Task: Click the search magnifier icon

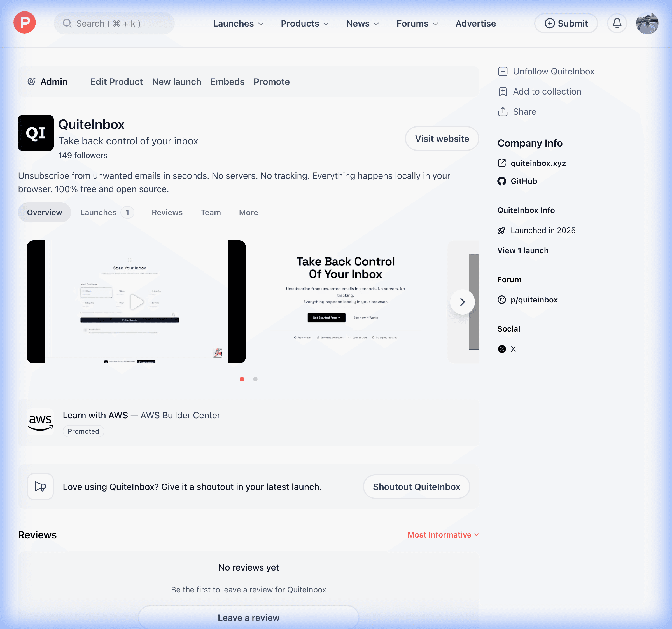Action: coord(67,23)
